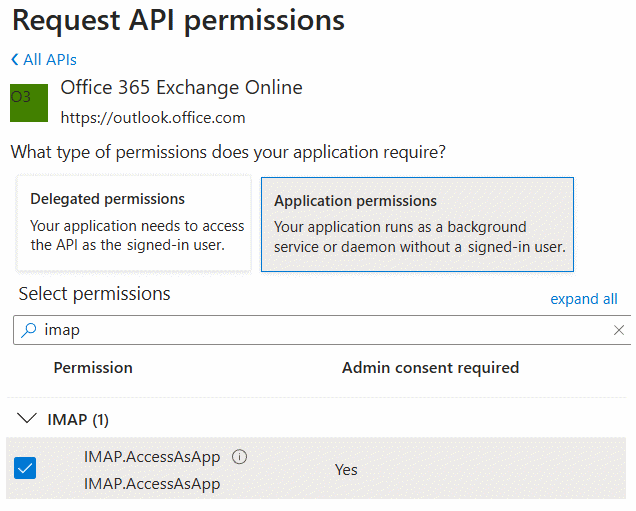Click the Yes admin consent value
636x511 pixels.
(x=346, y=470)
